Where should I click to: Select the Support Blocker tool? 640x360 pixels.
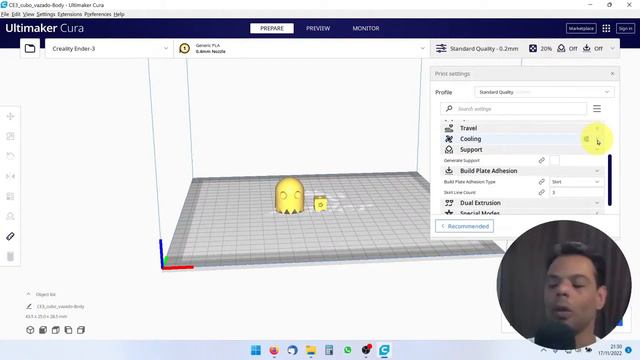pyautogui.click(x=11, y=216)
